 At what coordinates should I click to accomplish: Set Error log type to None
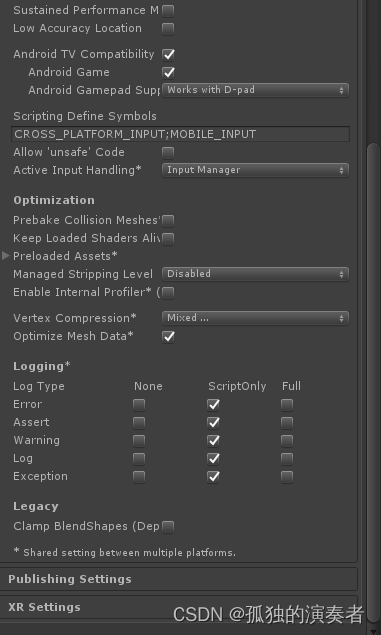click(x=139, y=405)
